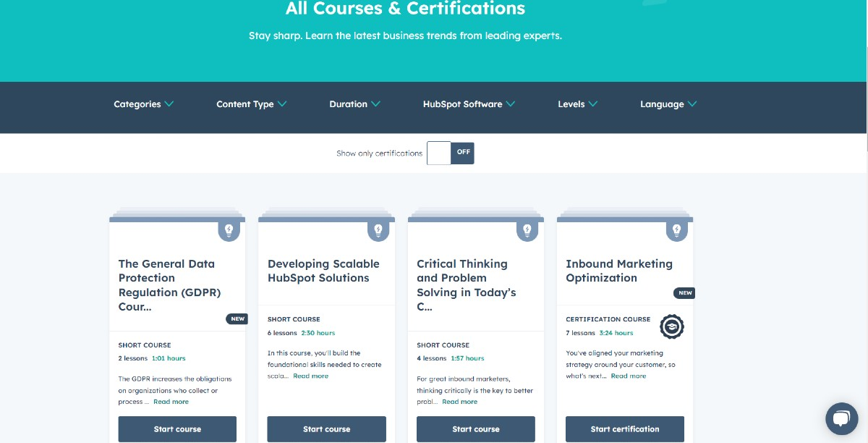Click lightbulb icon on Developing Scalable HubSpot Solutions card
868x443 pixels.
pyautogui.click(x=378, y=231)
